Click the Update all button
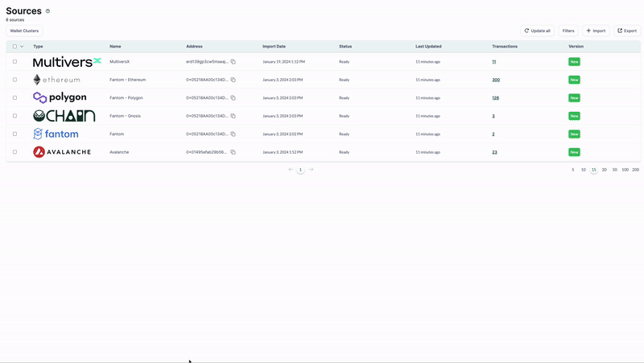 coord(537,31)
